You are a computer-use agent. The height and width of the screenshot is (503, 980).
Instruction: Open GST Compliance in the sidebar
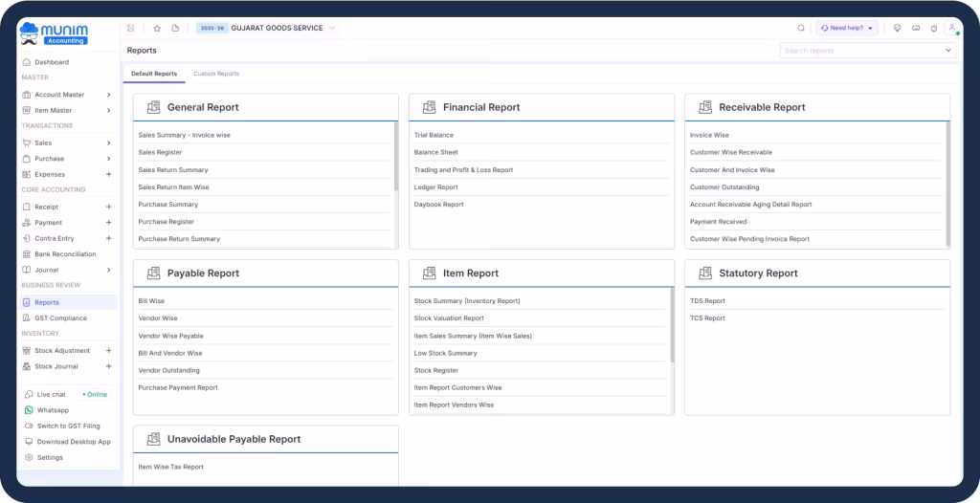point(60,318)
